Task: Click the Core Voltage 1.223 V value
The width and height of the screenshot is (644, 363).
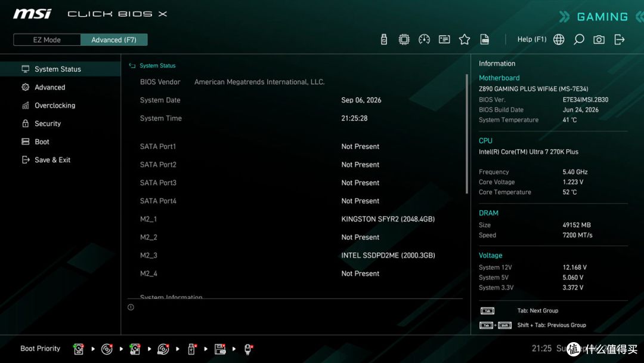Action: (x=573, y=181)
